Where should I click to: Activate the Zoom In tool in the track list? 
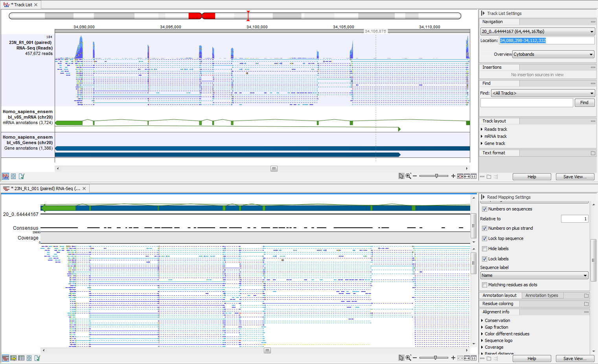[409, 176]
